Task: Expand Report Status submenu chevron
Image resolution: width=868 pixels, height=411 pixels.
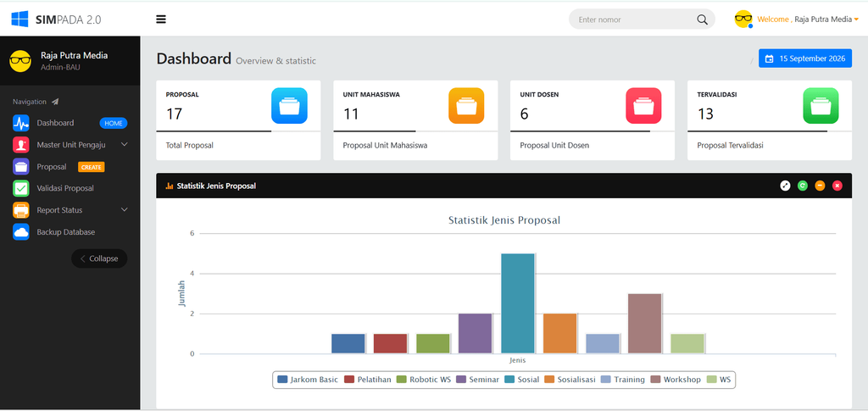Action: (125, 209)
